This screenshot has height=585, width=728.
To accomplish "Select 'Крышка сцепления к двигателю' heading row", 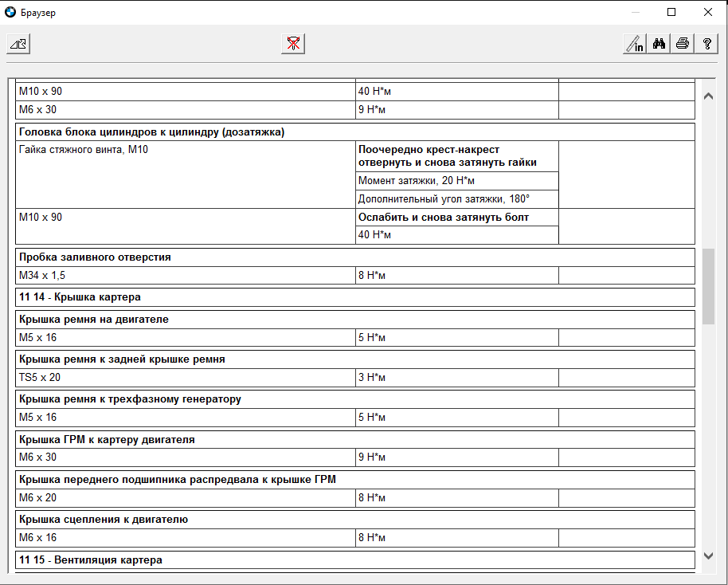I will click(104, 520).
